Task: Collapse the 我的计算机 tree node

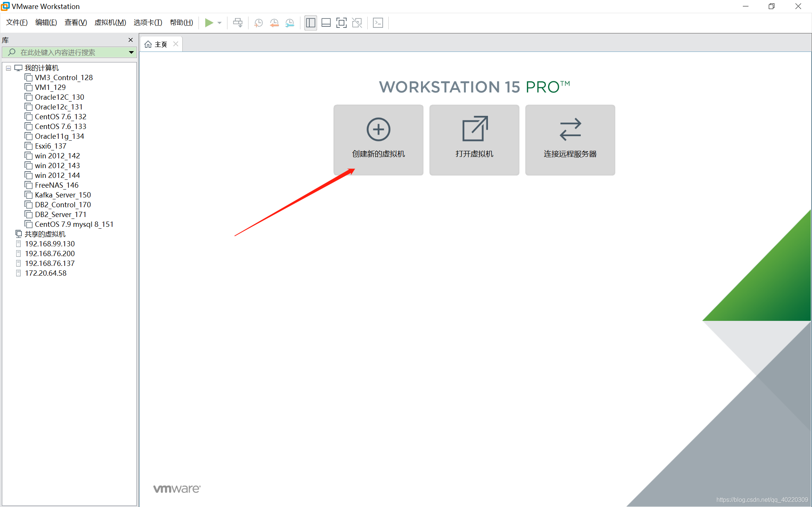Action: 8,68
